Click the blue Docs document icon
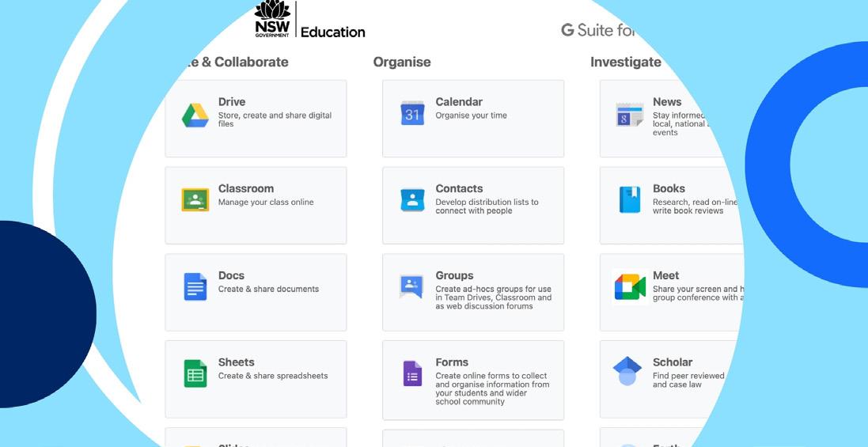 195,286
